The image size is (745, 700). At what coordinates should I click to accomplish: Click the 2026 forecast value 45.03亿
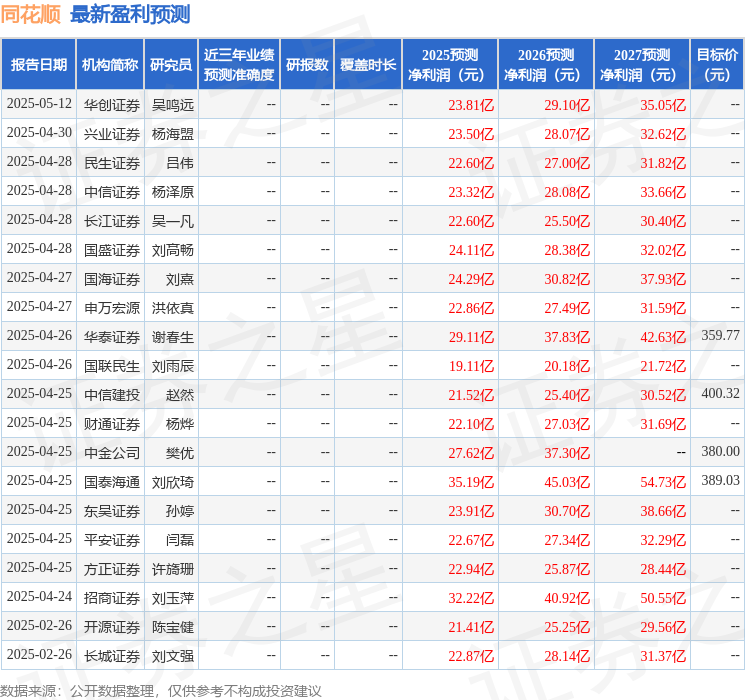click(x=567, y=482)
